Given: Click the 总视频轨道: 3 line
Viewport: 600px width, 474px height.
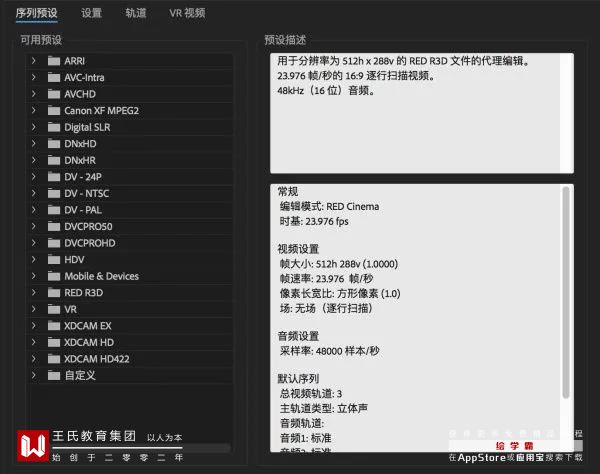Looking at the screenshot, I should click(311, 394).
